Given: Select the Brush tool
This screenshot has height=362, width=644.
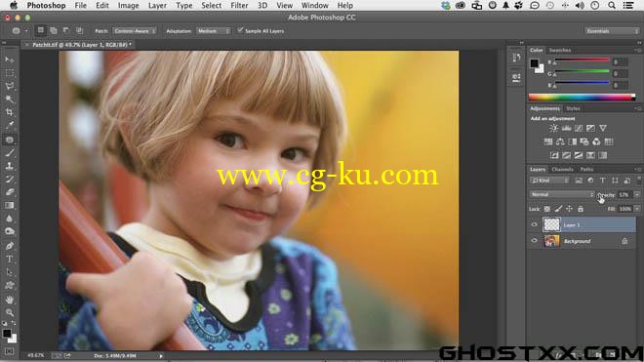Looking at the screenshot, I should (x=9, y=153).
